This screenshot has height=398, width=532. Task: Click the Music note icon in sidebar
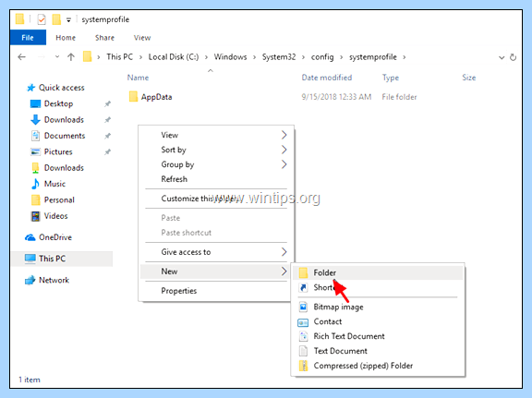pos(35,184)
